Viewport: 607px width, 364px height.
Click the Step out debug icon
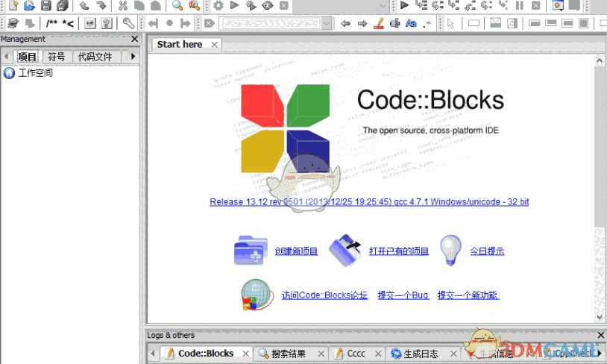point(470,5)
